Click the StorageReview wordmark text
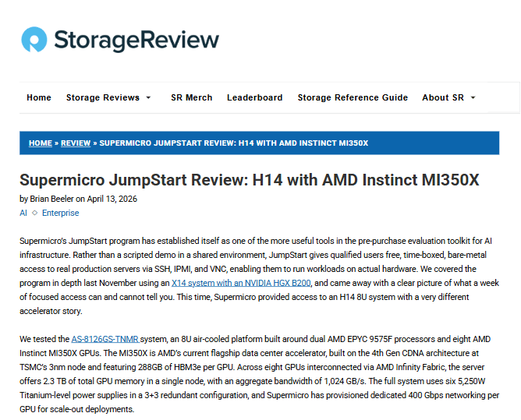 tap(136, 40)
